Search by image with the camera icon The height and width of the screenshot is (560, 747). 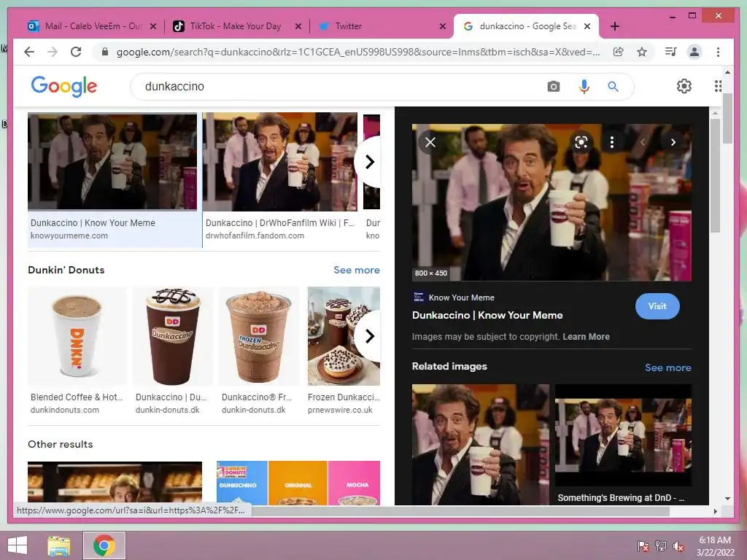[x=553, y=87]
